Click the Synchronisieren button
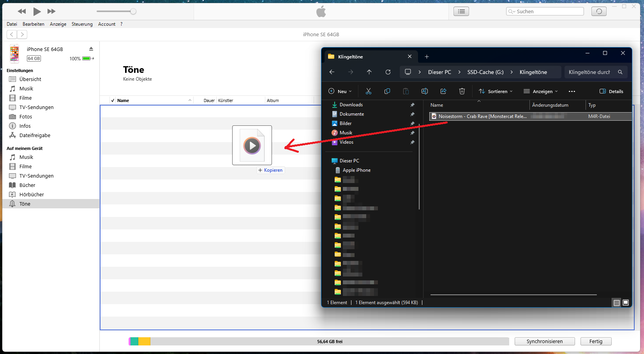This screenshot has width=644, height=354. [544, 342]
